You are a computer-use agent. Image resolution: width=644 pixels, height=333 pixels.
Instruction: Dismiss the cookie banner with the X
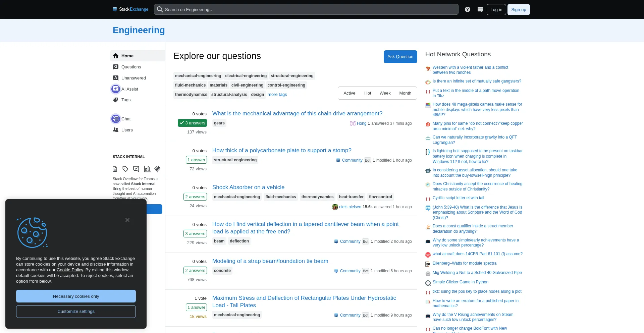127,220
